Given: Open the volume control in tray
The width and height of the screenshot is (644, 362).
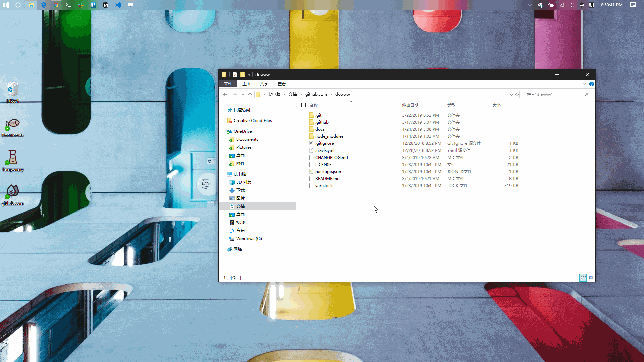Looking at the screenshot, I should click(x=572, y=5).
